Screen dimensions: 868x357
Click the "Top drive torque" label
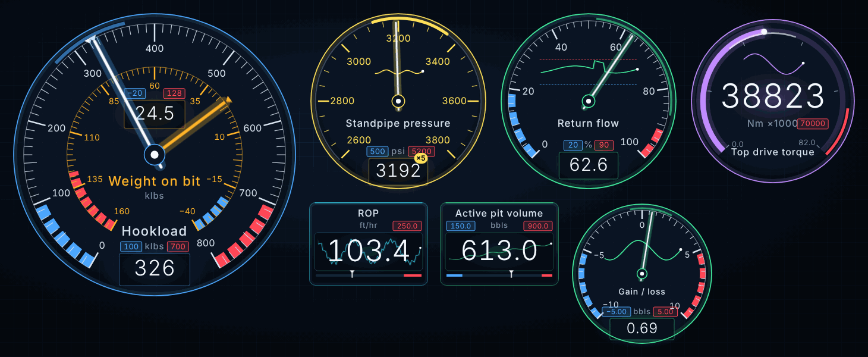point(773,152)
